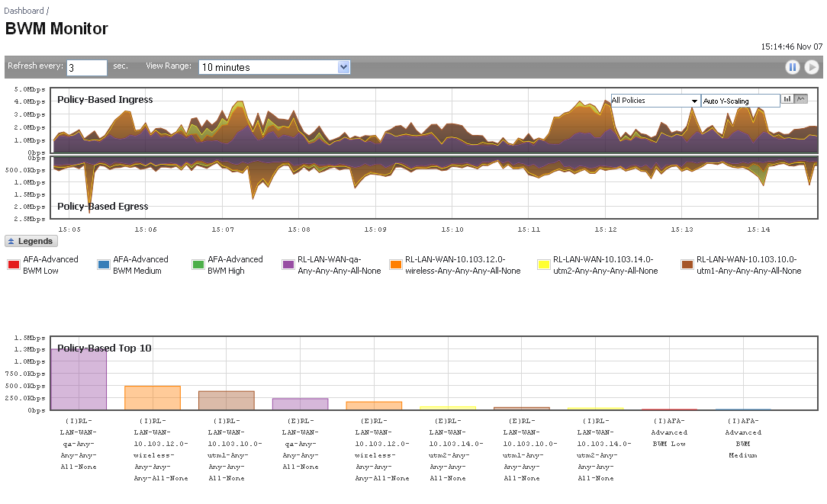Select the 10.103.12.0-wireless legend label
Viewport: 827px width, 504px height.
(x=462, y=265)
